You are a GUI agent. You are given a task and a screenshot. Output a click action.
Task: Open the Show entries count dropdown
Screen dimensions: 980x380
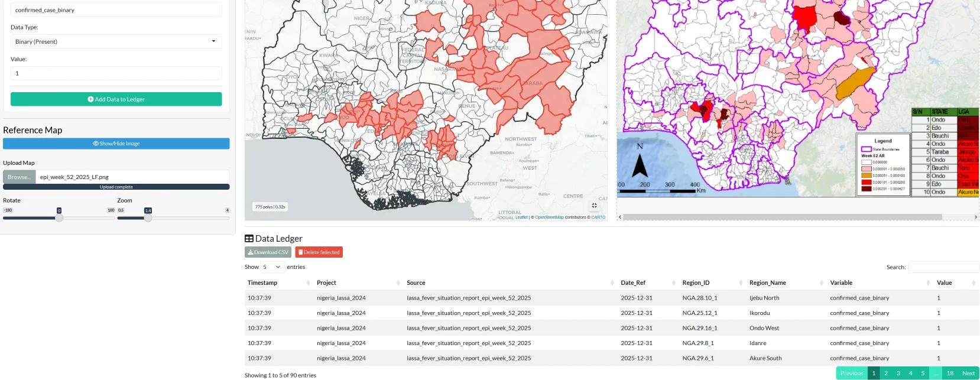coord(272,267)
